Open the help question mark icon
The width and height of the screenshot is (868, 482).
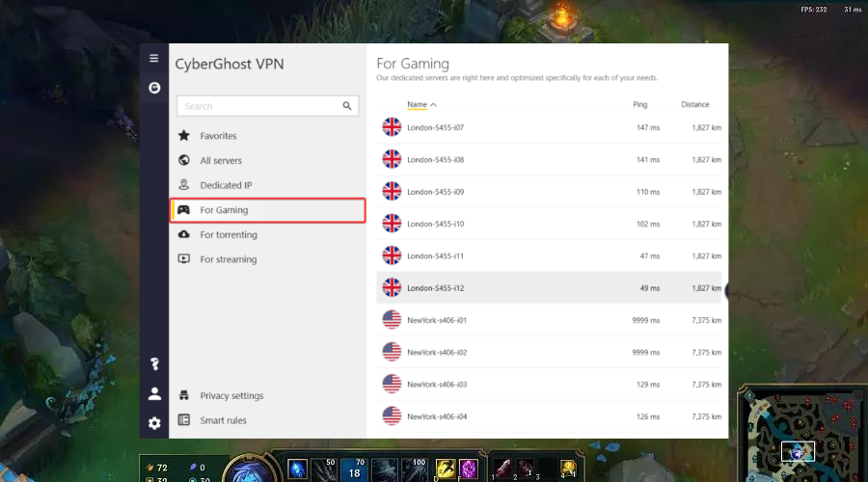point(154,363)
